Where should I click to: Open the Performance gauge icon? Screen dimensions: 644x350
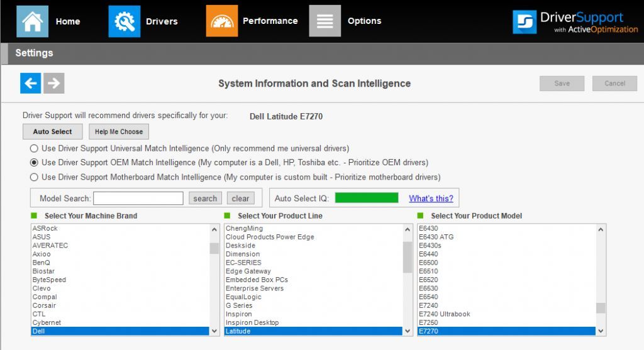point(222,21)
